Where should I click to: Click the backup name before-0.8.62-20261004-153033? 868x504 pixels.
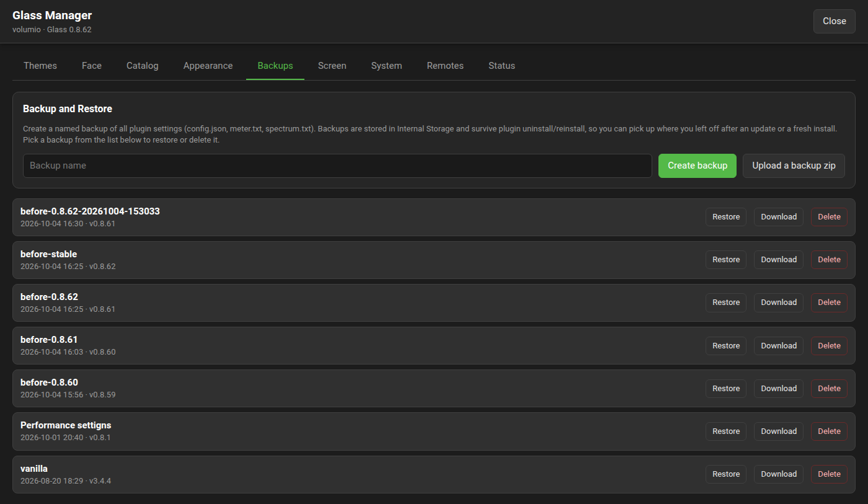click(x=90, y=211)
